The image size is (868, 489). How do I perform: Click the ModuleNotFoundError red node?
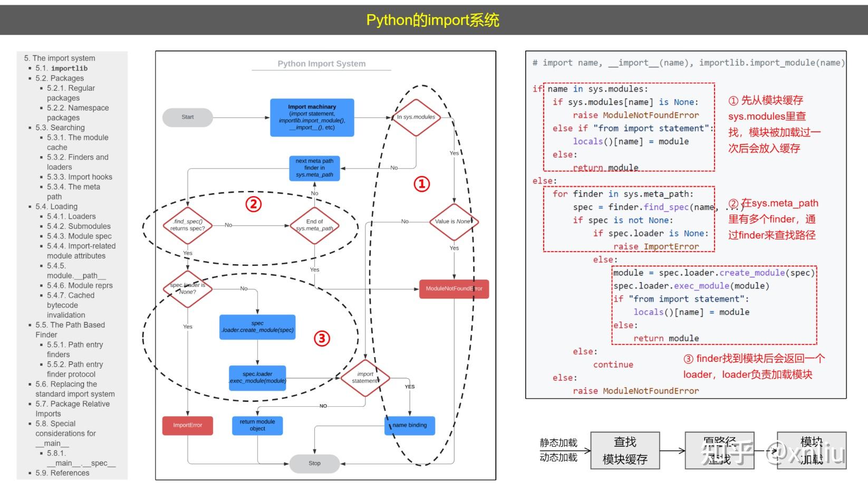click(x=454, y=289)
